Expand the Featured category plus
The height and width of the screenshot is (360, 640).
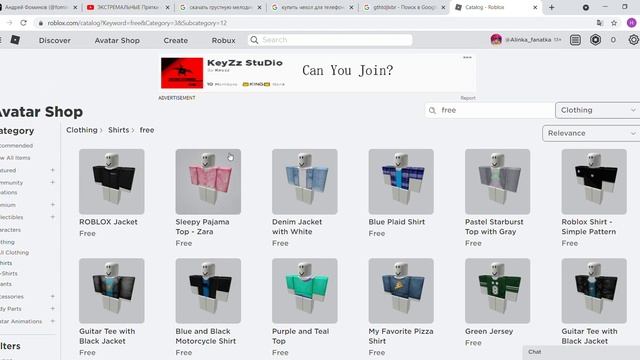coord(52,170)
